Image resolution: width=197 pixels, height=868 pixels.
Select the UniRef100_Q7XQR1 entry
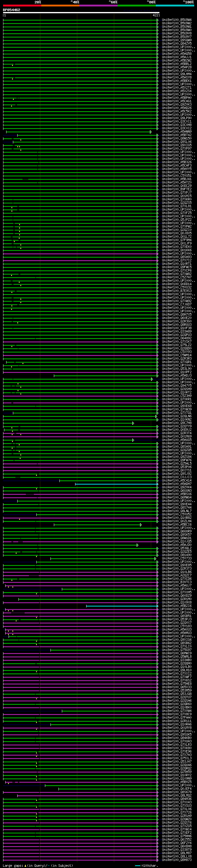tap(177, 362)
